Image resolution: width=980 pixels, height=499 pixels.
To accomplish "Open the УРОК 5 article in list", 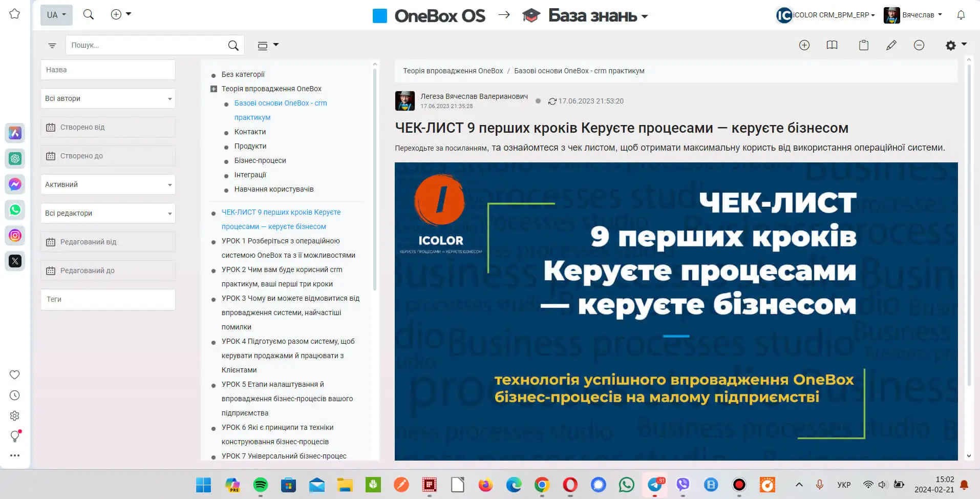I will click(x=287, y=399).
